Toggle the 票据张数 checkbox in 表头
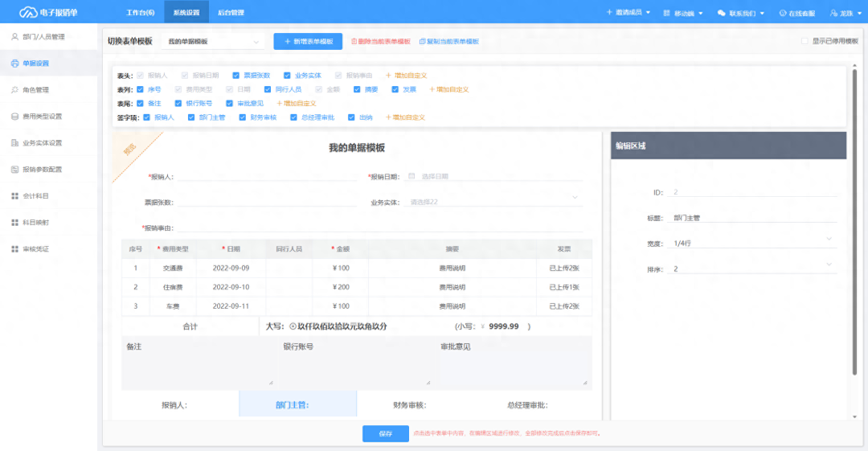The image size is (868, 451). (x=235, y=76)
